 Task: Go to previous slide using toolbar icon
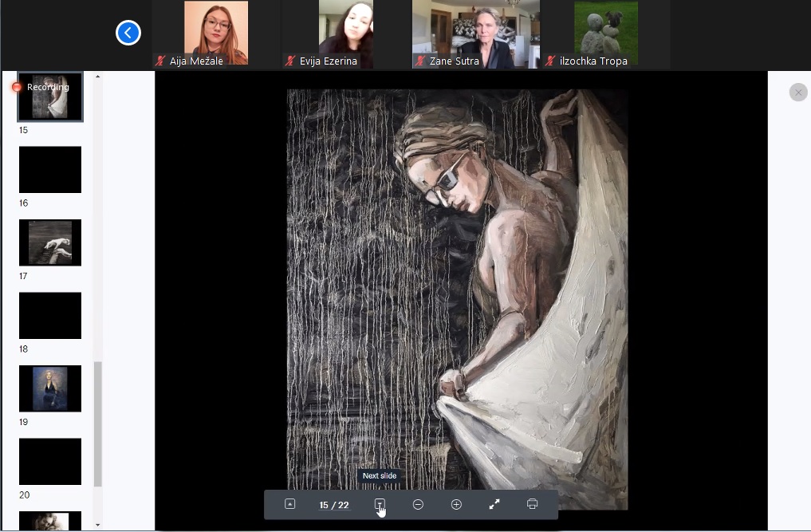coord(290,504)
